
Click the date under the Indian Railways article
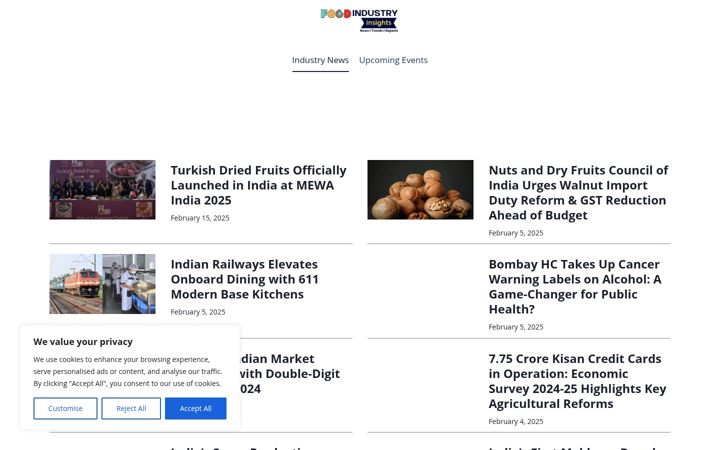tap(198, 312)
